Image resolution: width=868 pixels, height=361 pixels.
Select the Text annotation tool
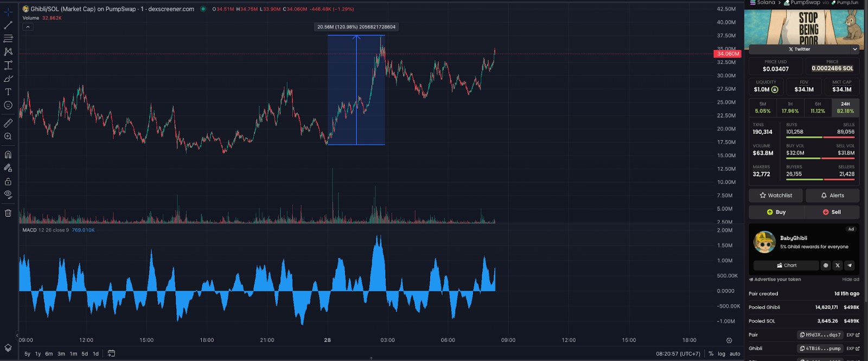click(8, 92)
